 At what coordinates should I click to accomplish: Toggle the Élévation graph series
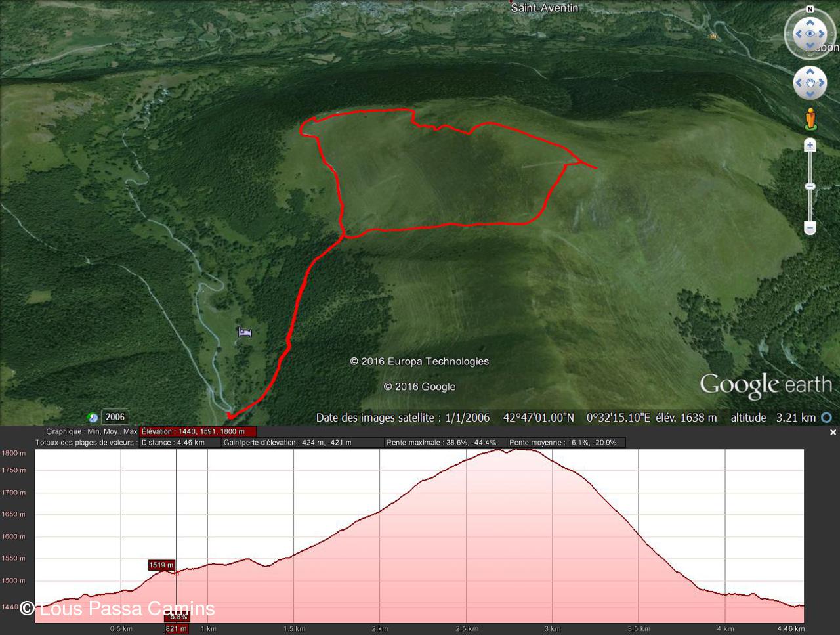click(x=198, y=431)
